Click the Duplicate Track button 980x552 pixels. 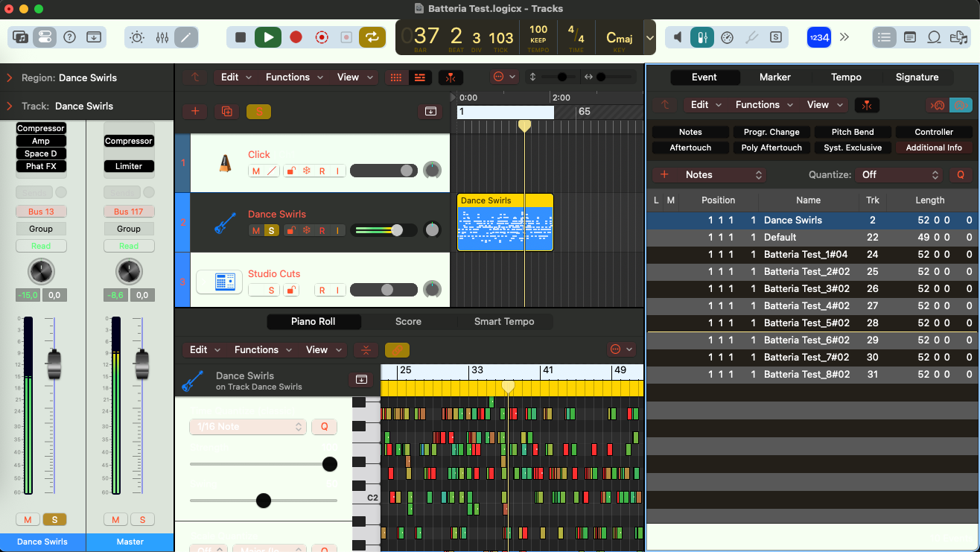(x=226, y=111)
